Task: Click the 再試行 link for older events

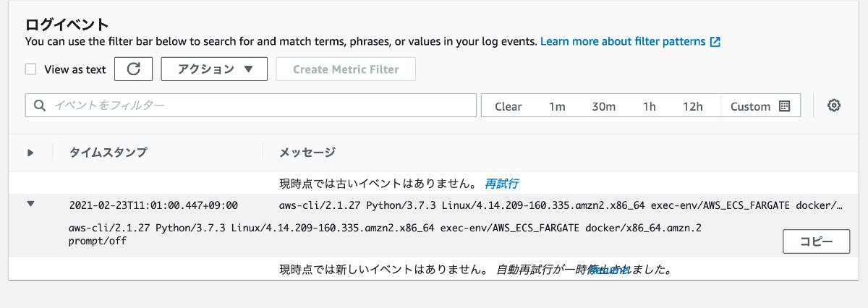Action: (x=502, y=183)
